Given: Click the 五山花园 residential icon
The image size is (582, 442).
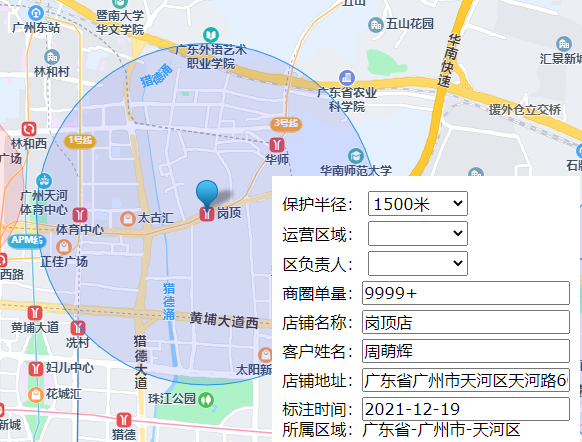Looking at the screenshot, I should [x=376, y=25].
